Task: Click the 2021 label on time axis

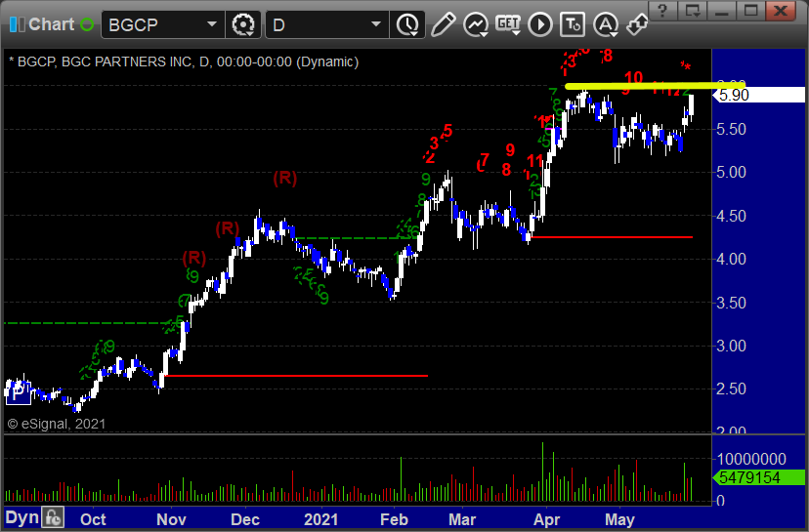Action: [x=320, y=519]
